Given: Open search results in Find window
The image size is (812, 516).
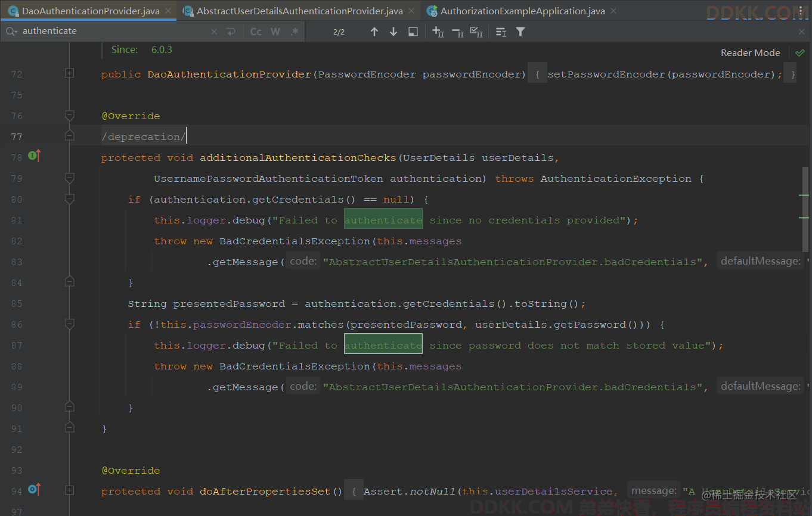Looking at the screenshot, I should click(413, 32).
